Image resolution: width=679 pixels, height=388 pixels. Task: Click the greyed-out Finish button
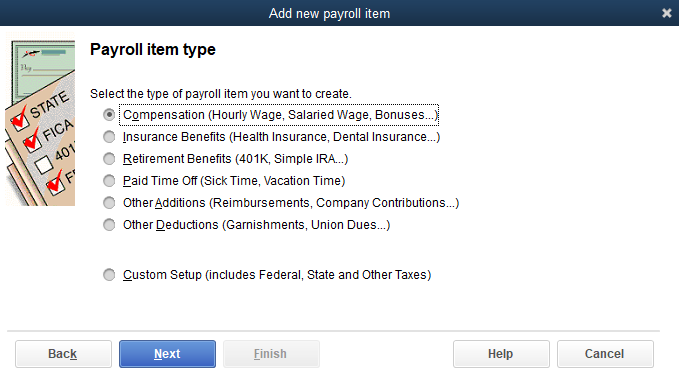[271, 354]
